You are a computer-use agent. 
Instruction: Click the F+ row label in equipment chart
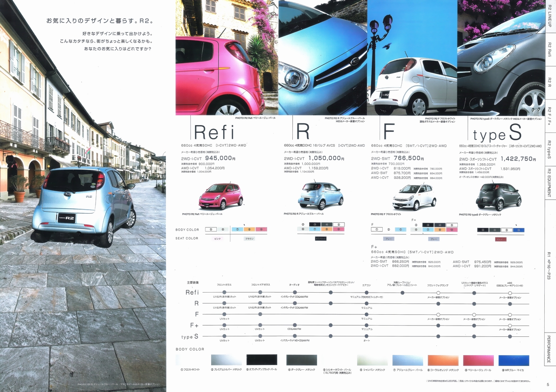pos(194,325)
